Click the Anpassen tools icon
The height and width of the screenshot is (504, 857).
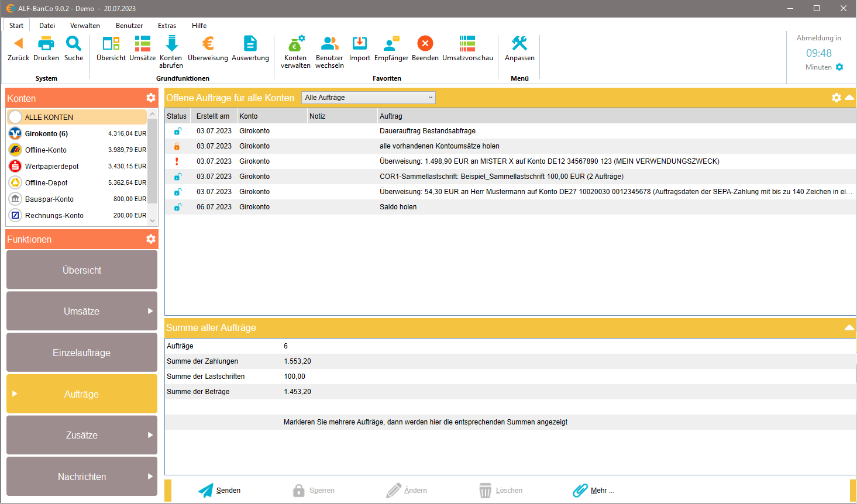pyautogui.click(x=519, y=43)
